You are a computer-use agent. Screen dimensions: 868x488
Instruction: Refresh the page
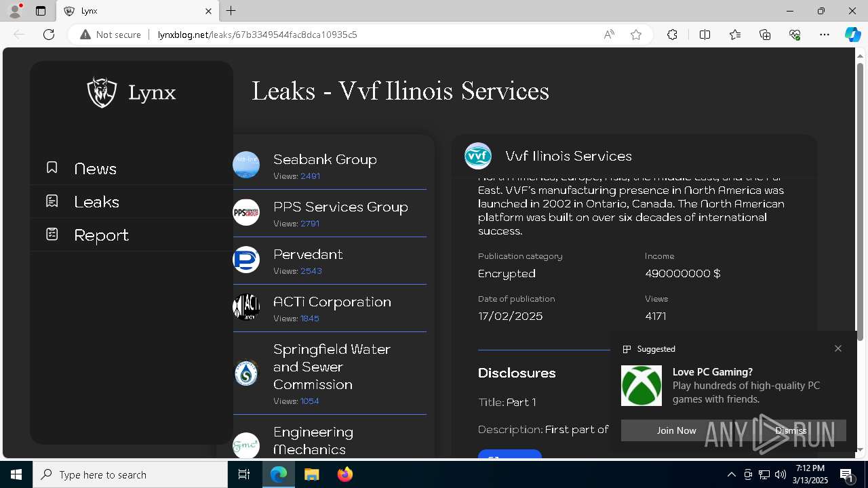49,35
